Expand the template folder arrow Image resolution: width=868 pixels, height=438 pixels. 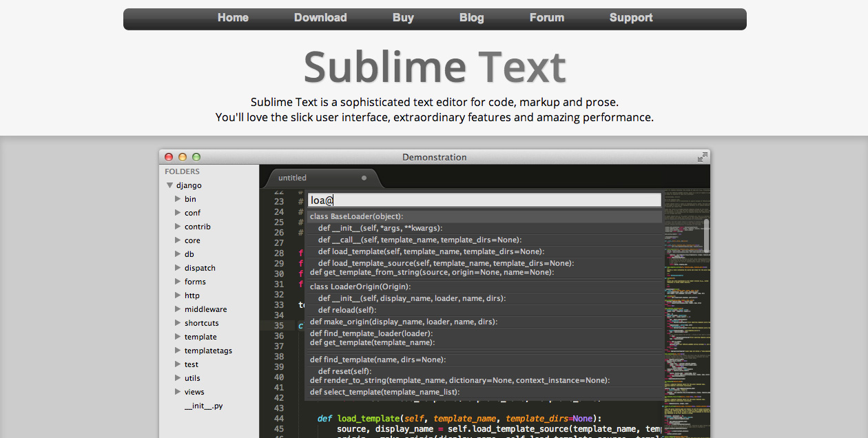(x=178, y=337)
